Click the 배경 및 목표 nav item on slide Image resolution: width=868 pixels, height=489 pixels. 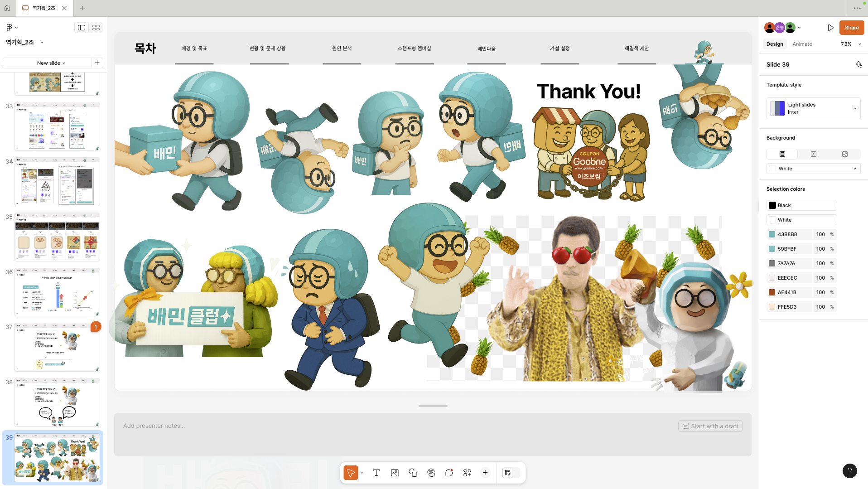pos(194,48)
